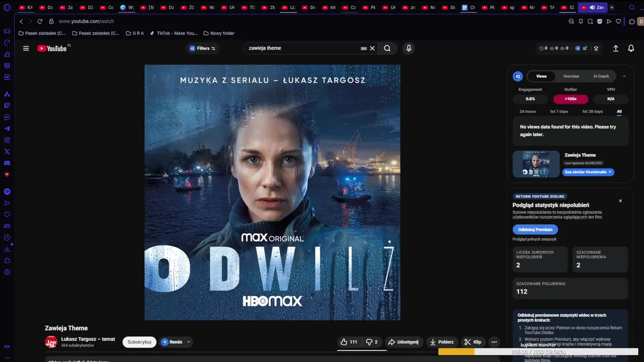Open sidebar settings gear

[x=7, y=272]
